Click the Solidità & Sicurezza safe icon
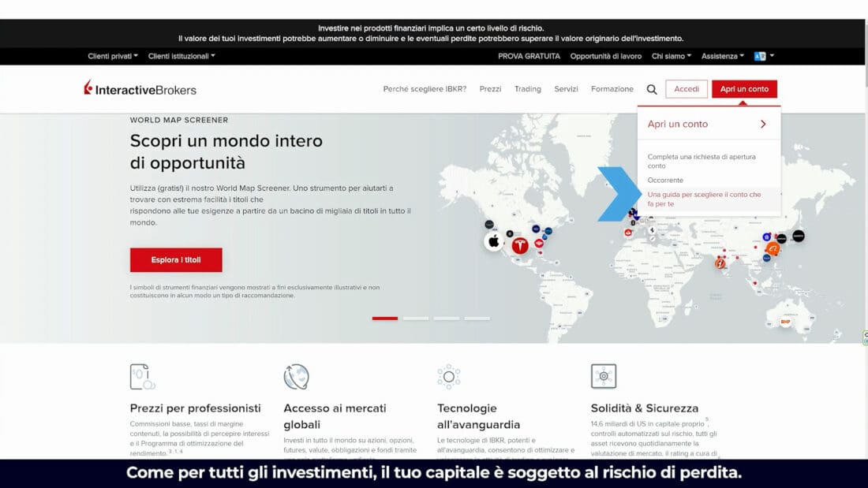868x488 pixels. tap(604, 376)
